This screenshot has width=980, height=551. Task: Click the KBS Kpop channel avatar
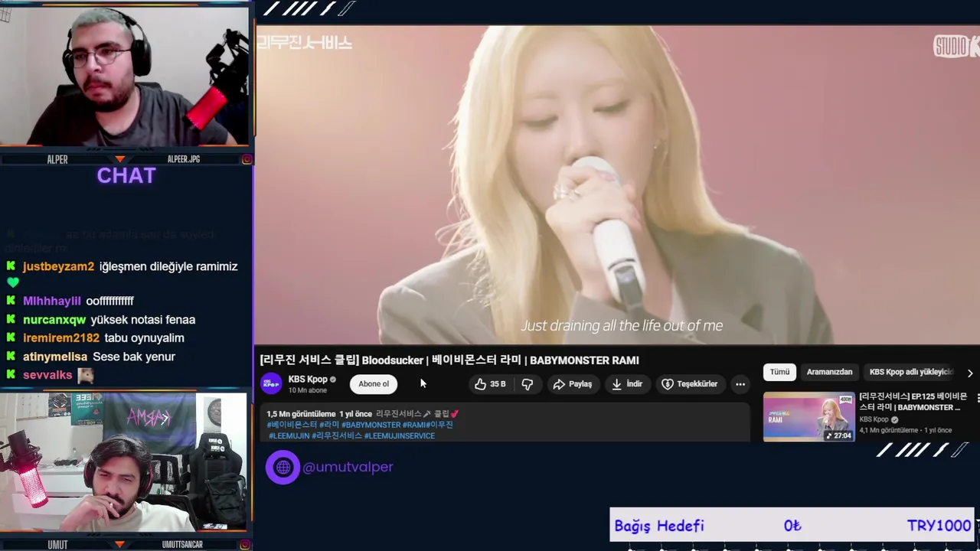271,383
